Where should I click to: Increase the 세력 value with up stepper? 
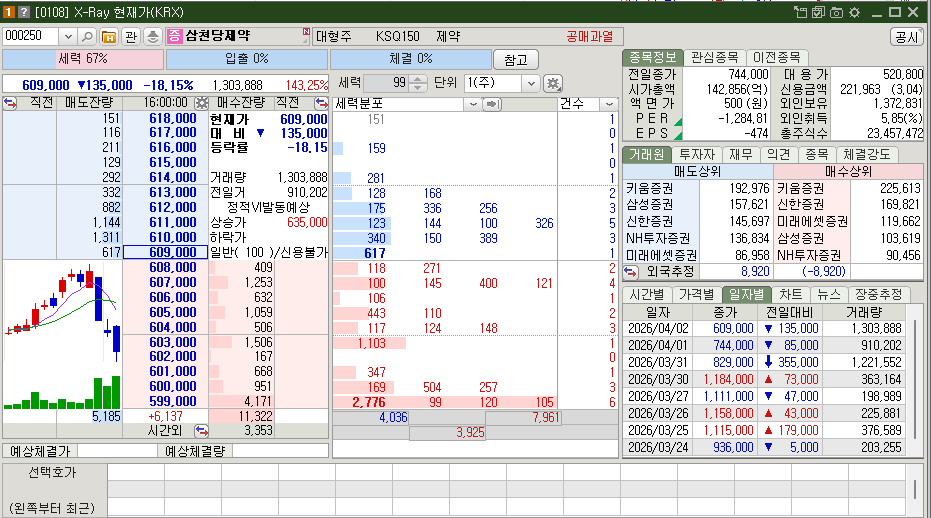coord(418,80)
